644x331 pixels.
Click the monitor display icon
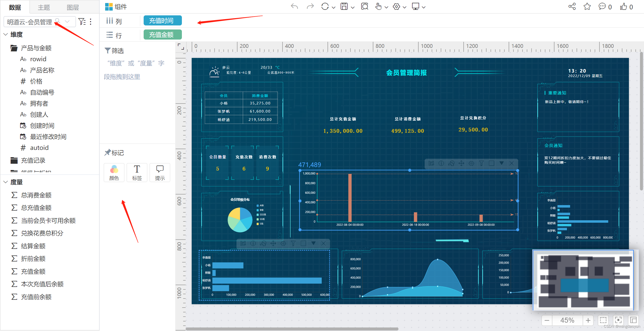coord(415,7)
